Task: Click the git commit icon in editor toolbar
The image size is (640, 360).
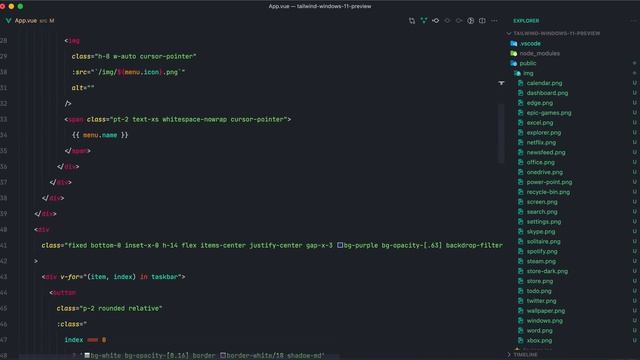Action: (x=436, y=21)
